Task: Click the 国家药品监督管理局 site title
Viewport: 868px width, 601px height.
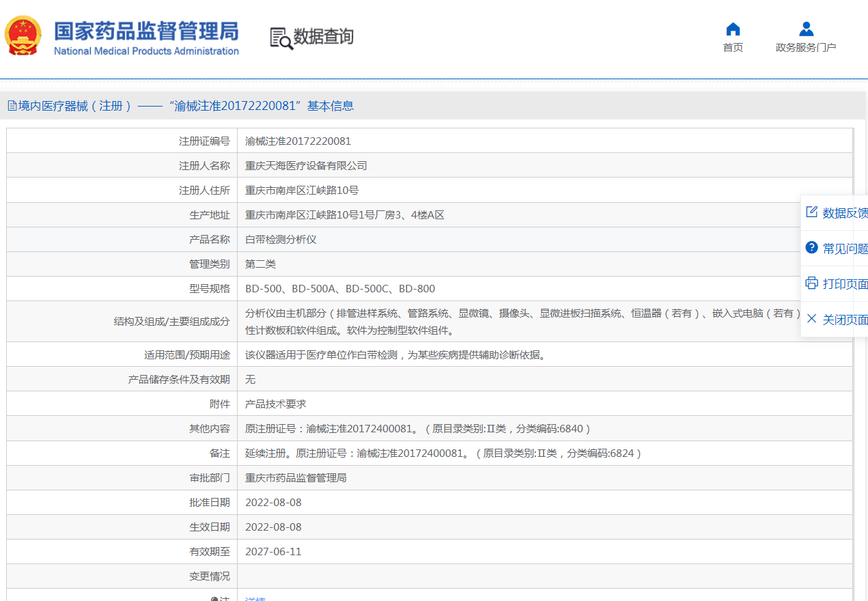Action: coord(146,31)
